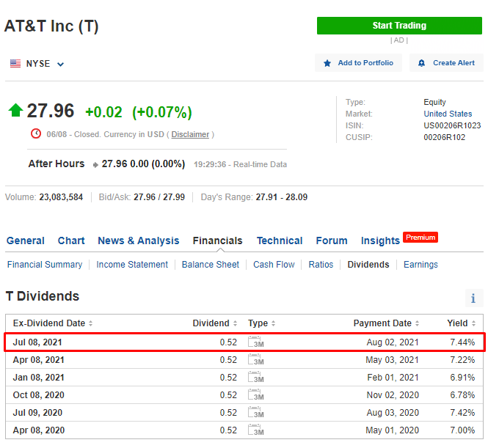Click the 3M type icon for Jan 08, 2021
The height and width of the screenshot is (448, 488).
(256, 377)
